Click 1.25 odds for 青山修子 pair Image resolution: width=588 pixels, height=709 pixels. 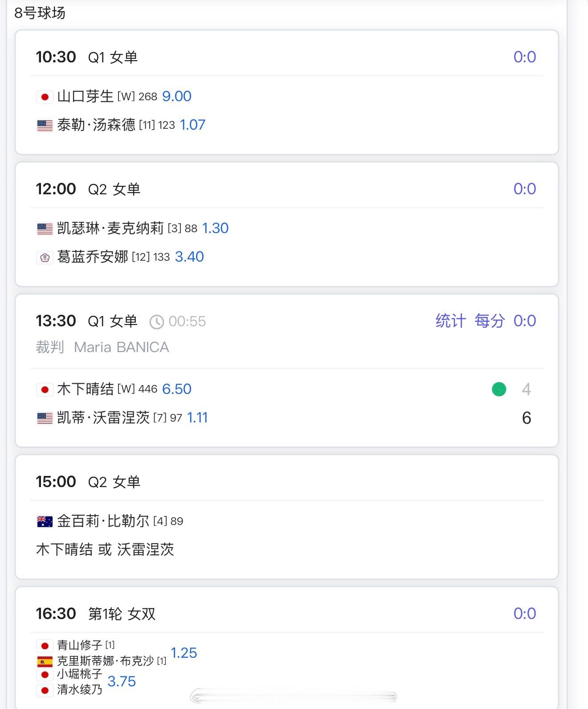(x=184, y=653)
